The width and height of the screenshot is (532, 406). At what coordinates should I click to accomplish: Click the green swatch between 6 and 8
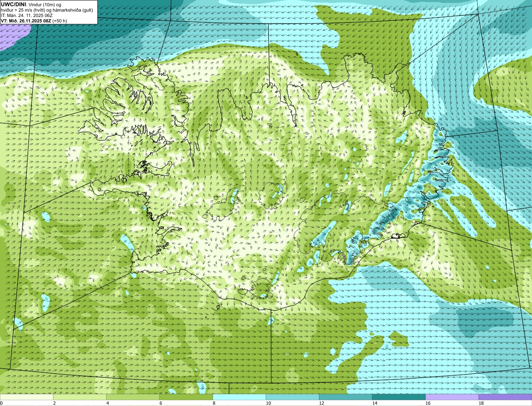186,397
